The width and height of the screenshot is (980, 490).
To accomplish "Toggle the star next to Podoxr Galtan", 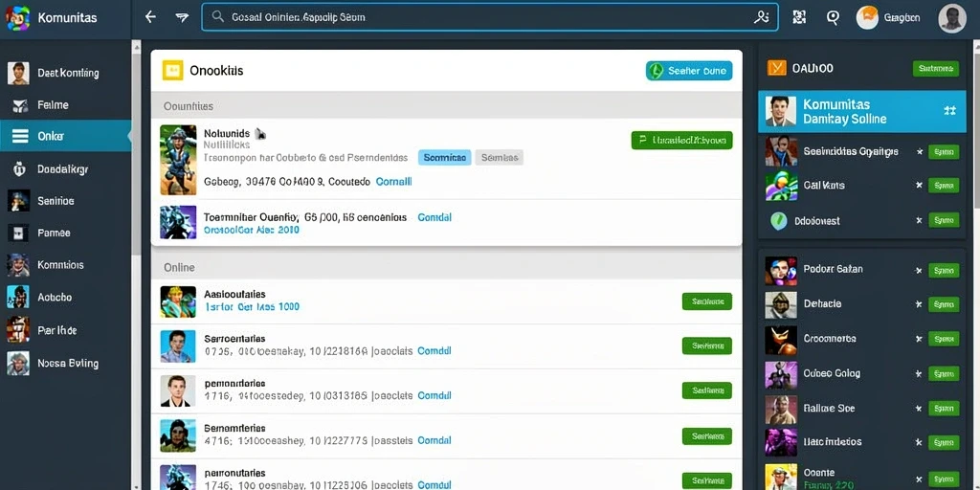I will tap(918, 271).
